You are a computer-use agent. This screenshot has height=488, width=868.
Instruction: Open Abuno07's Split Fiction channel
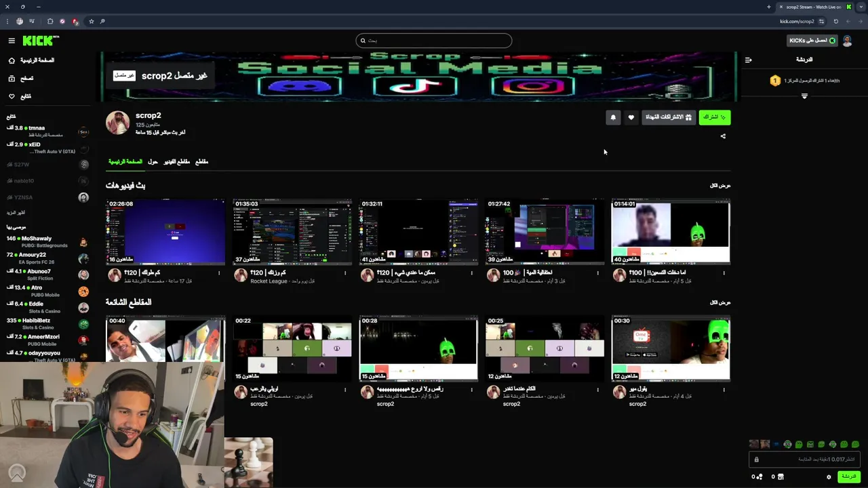[x=47, y=274]
